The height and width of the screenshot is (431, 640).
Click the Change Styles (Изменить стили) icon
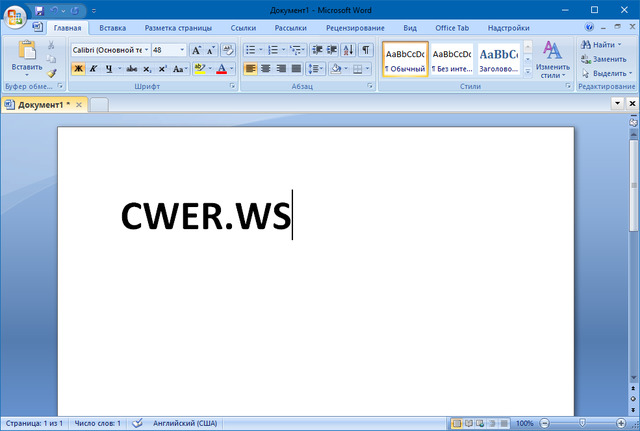552,57
